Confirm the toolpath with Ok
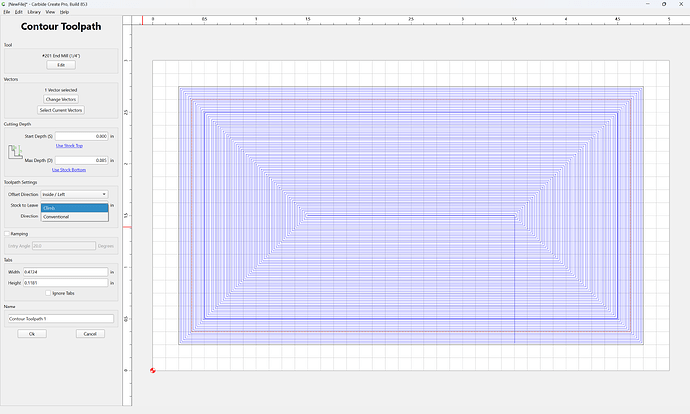This screenshot has height=414, width=690. [32, 334]
